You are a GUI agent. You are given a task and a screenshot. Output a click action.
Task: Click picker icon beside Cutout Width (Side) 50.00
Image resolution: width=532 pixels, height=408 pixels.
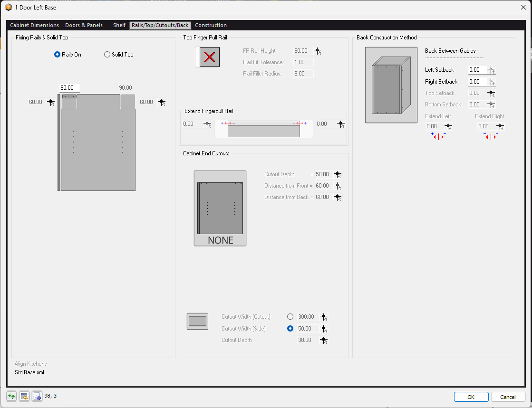point(324,329)
